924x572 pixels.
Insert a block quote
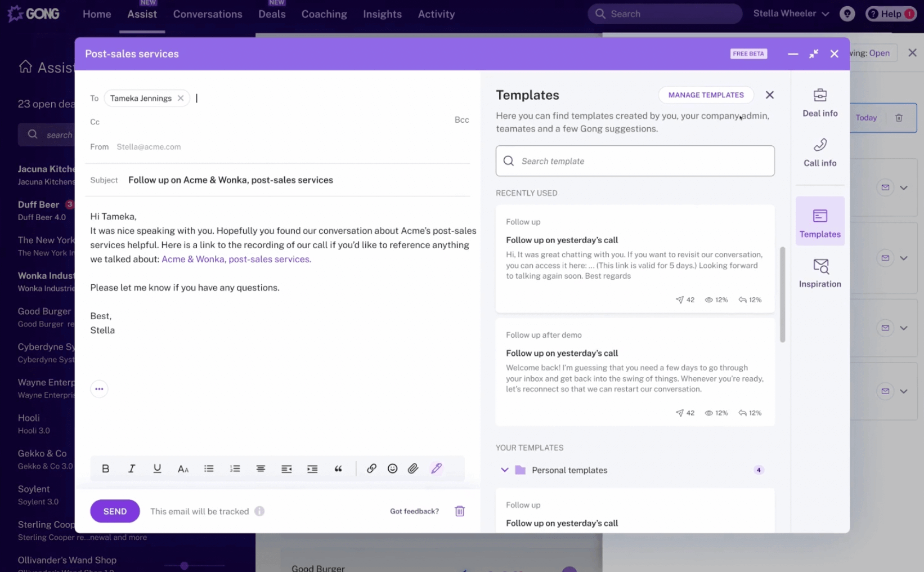338,468
